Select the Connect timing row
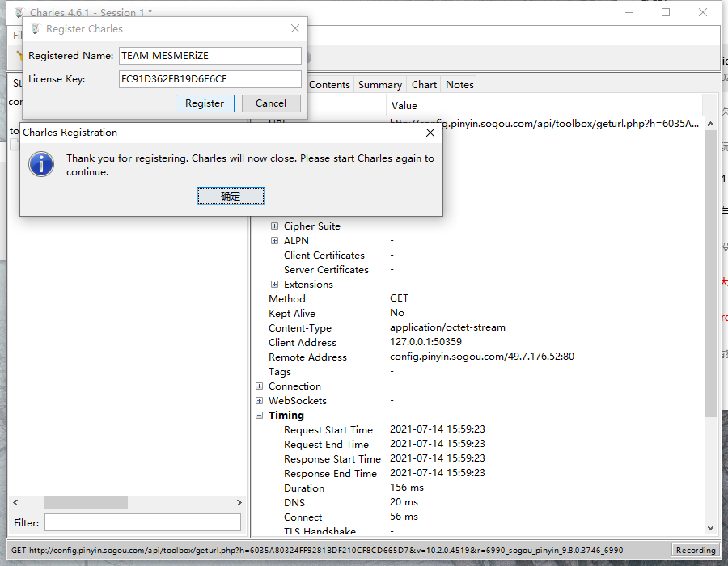The width and height of the screenshot is (728, 566). coord(478,517)
